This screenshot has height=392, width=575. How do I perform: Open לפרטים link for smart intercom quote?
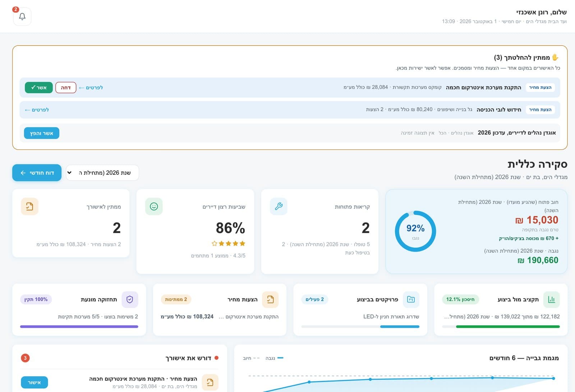pos(91,88)
